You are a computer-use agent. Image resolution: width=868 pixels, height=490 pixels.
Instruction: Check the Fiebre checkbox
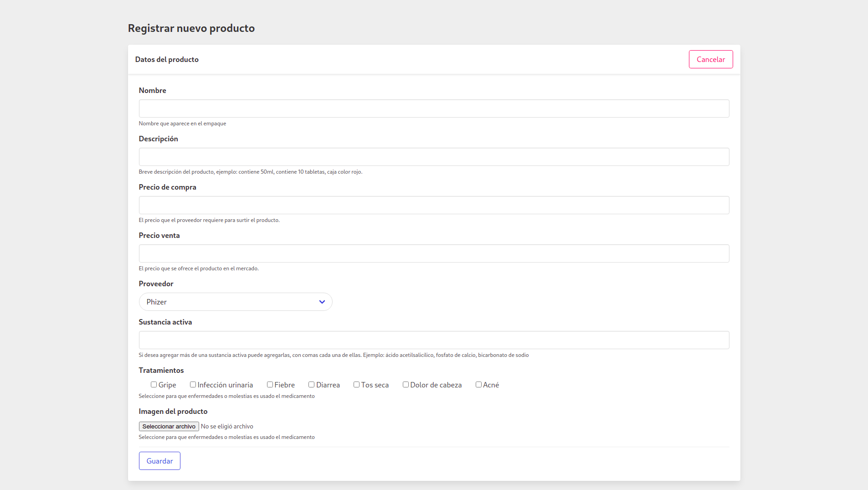(x=270, y=385)
